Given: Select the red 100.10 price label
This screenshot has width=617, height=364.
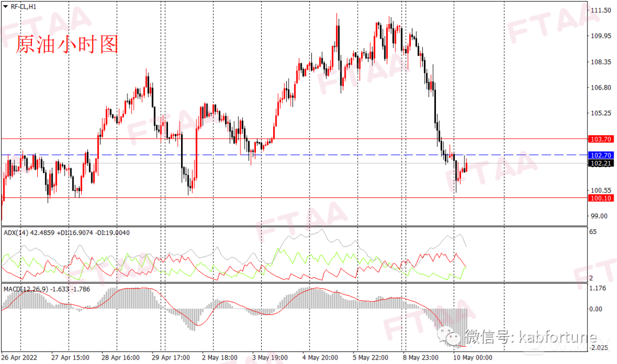Looking at the screenshot, I should [x=600, y=197].
